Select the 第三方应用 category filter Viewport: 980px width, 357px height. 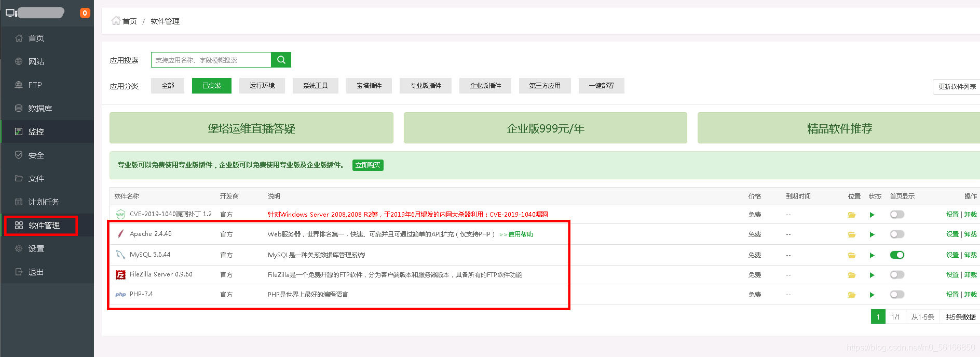tap(545, 86)
